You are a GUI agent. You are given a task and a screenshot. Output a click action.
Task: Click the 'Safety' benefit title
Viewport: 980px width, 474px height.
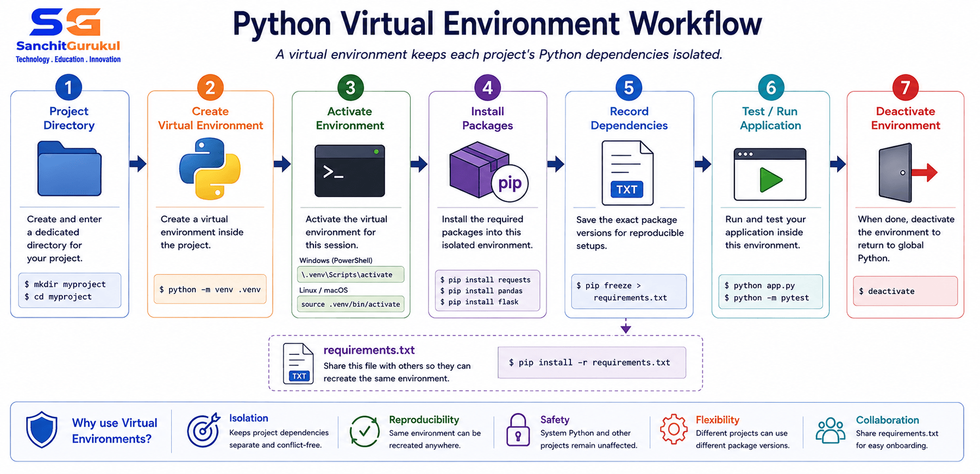[x=555, y=420]
